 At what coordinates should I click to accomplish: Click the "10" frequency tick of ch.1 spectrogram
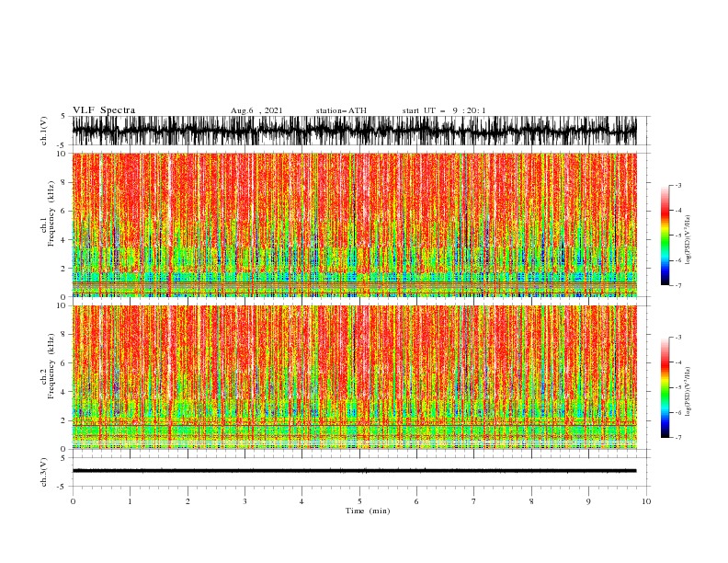point(62,154)
